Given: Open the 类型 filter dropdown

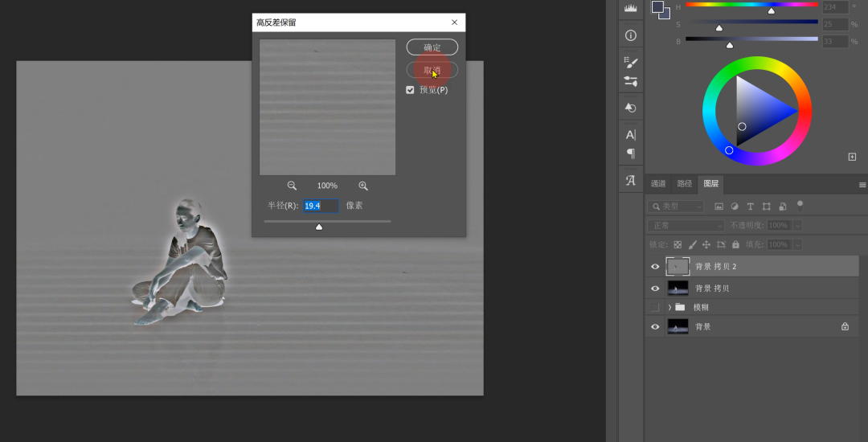Looking at the screenshot, I should (x=675, y=207).
